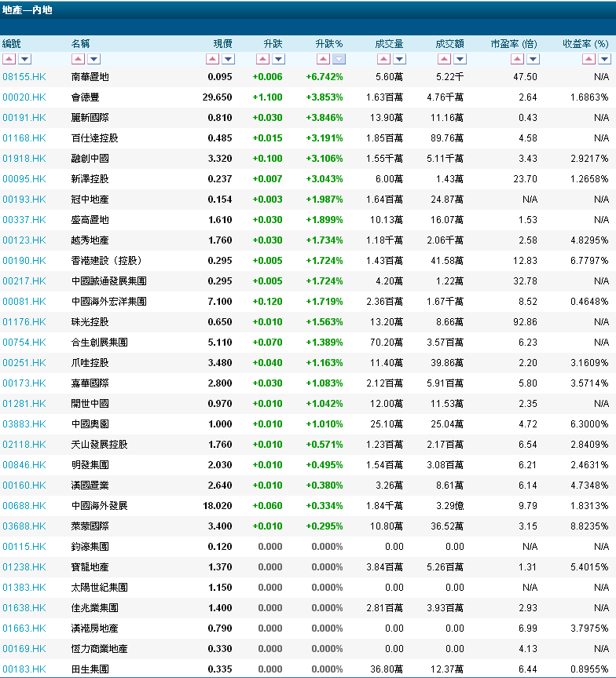Open stock code 00337.HK
Image resolution: width=616 pixels, height=678 pixels.
pyautogui.click(x=24, y=220)
